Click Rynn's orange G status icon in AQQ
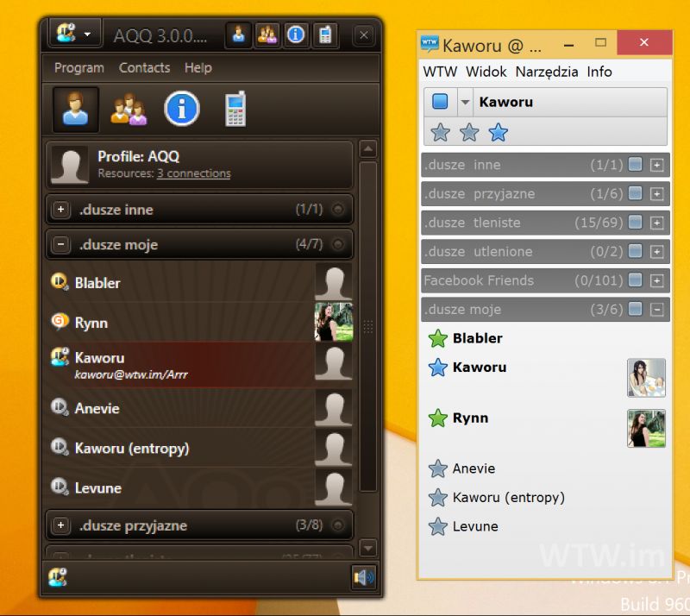Screen dimensions: 690x616 click(x=60, y=322)
